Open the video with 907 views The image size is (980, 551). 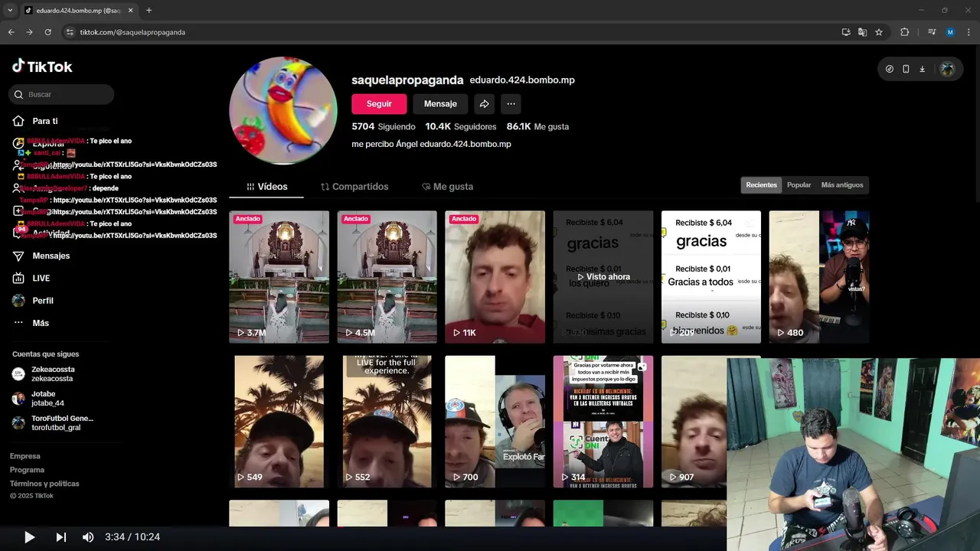694,422
